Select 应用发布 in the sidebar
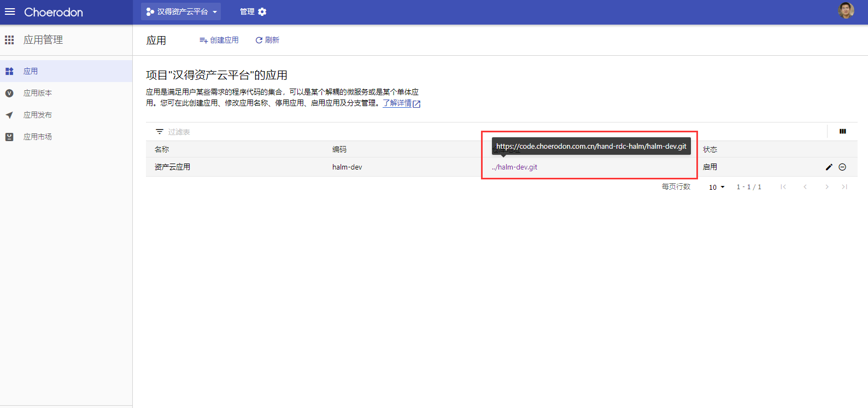Screen dimensions: 868x408 coord(66,115)
